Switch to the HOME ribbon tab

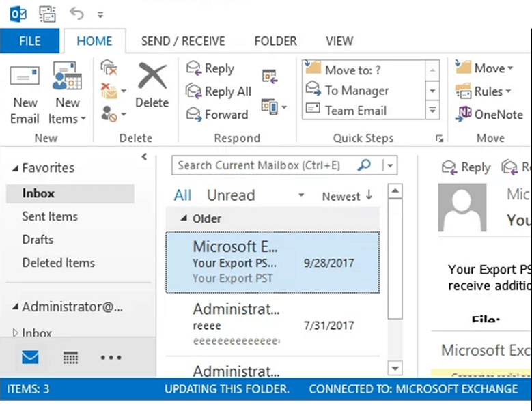pos(94,41)
